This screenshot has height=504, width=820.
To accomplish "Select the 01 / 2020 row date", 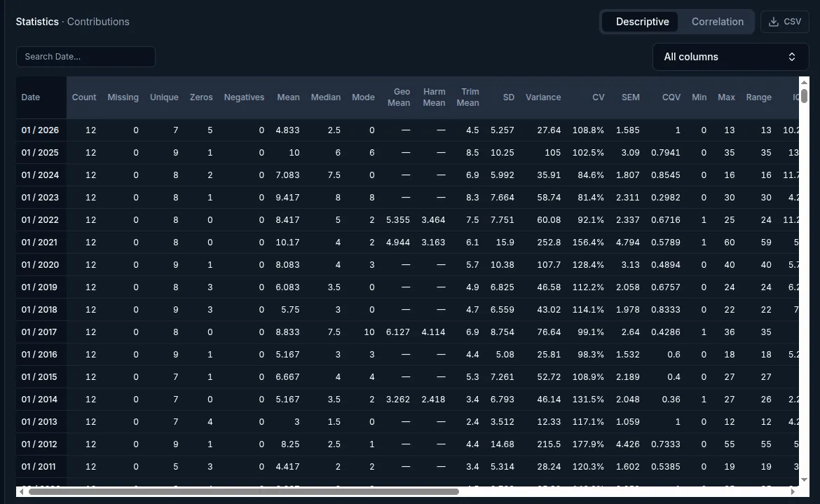I will tap(40, 265).
